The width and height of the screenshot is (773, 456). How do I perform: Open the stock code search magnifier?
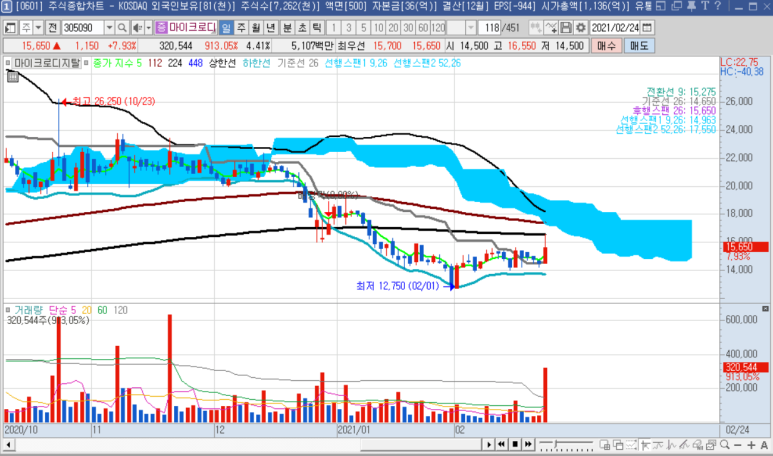pos(122,28)
